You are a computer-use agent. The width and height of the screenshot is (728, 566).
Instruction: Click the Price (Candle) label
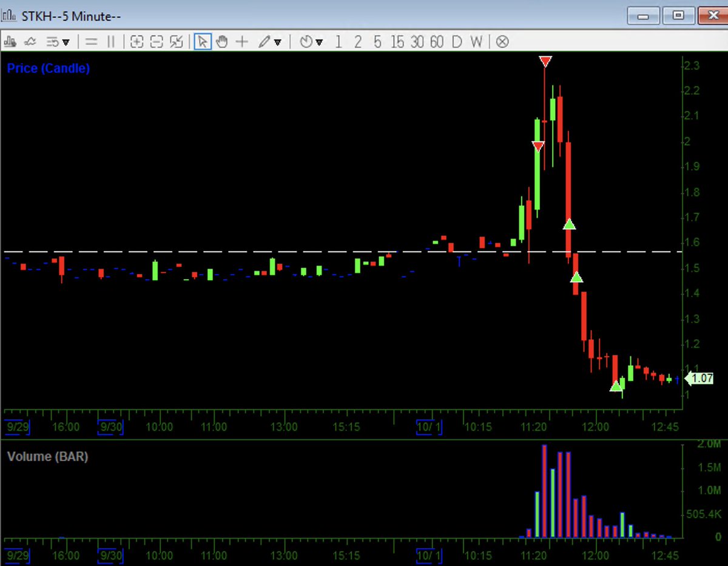point(49,68)
